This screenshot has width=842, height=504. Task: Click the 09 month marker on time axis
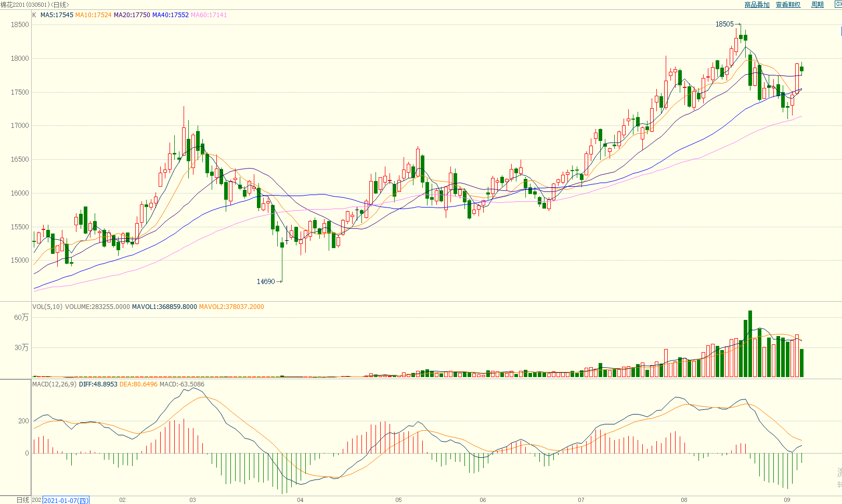click(x=787, y=500)
